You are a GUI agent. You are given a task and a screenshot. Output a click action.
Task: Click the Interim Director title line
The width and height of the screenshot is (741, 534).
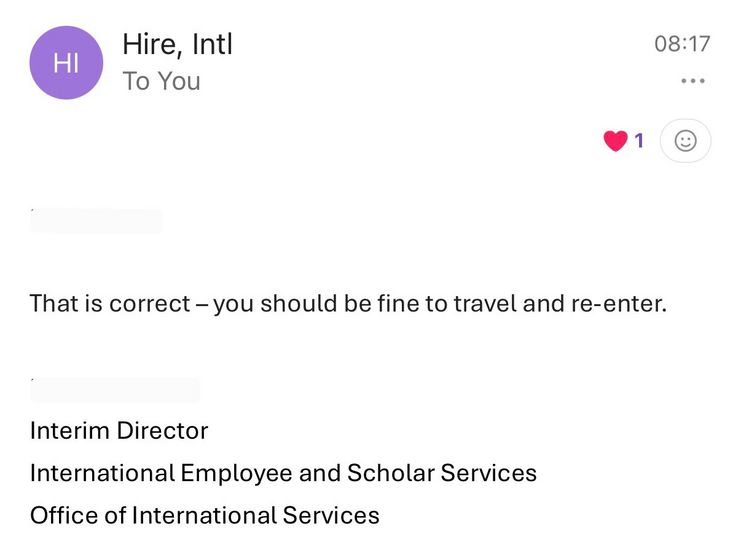point(119,431)
